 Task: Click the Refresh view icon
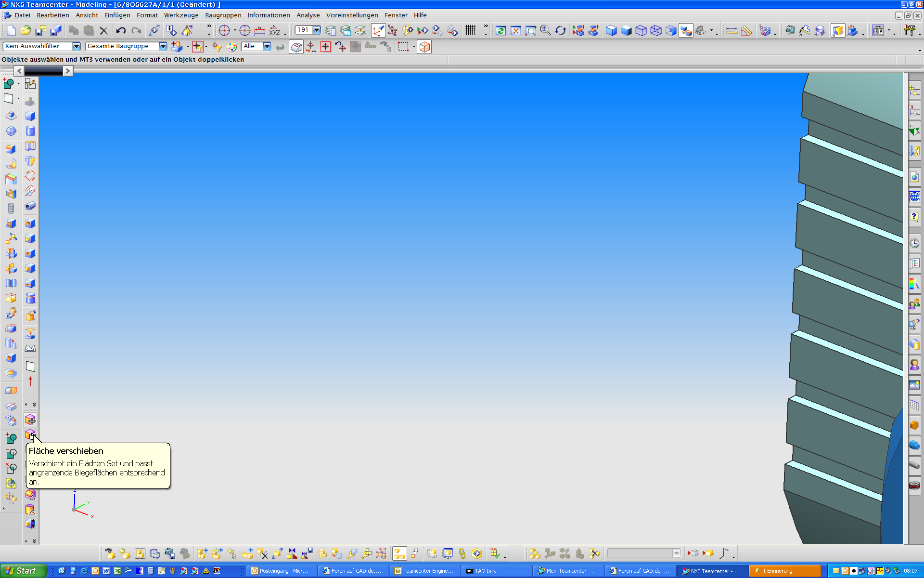pyautogui.click(x=500, y=31)
